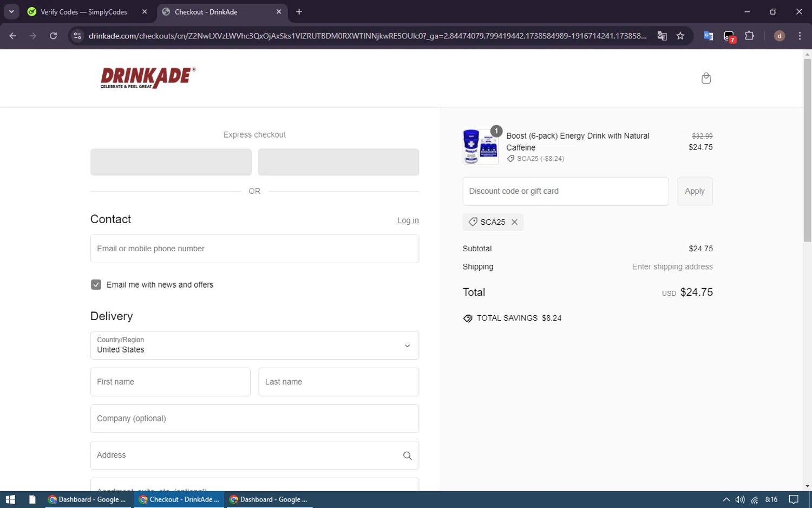The width and height of the screenshot is (812, 508).
Task: Open first Dashboard - Google taskbar window
Action: point(88,499)
